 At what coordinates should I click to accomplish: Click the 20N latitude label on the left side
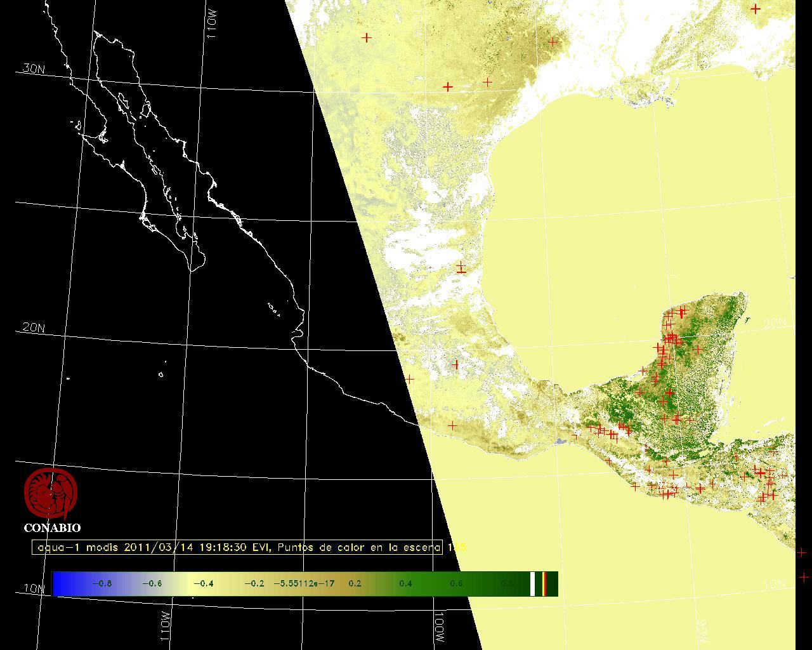point(33,328)
